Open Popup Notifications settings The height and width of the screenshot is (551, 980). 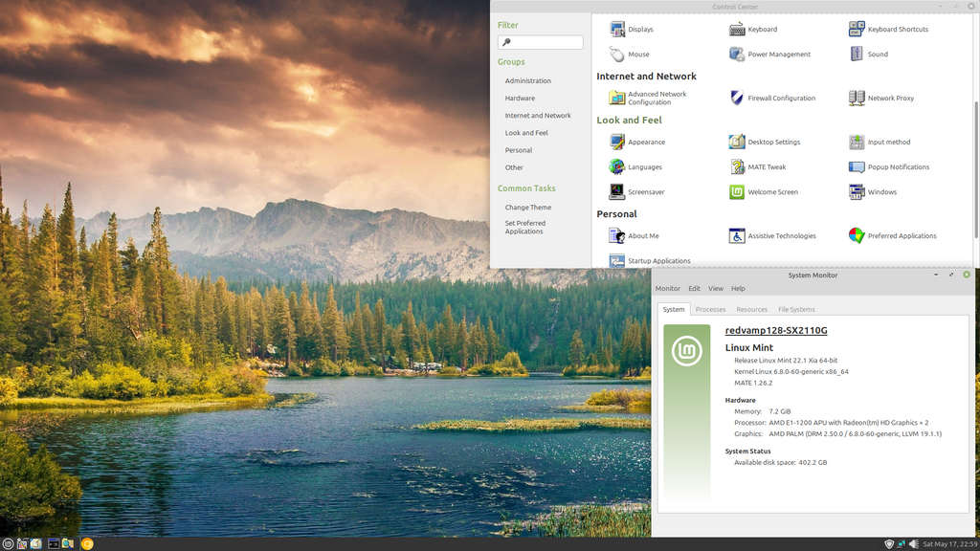[889, 166]
